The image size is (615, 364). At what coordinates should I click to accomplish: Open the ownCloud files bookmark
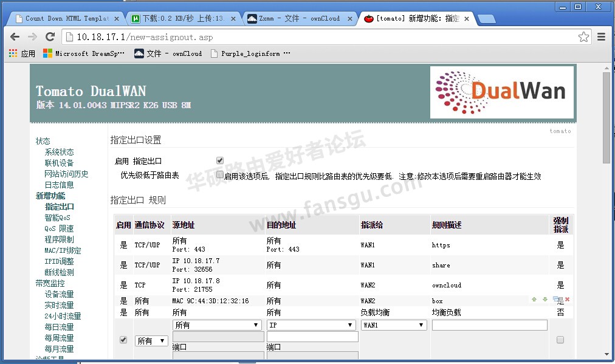click(x=168, y=53)
